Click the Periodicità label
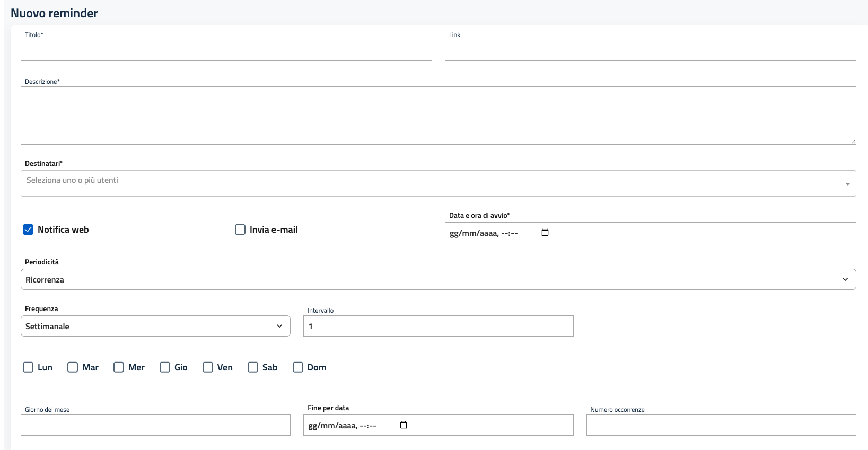The width and height of the screenshot is (868, 450). 42,262
